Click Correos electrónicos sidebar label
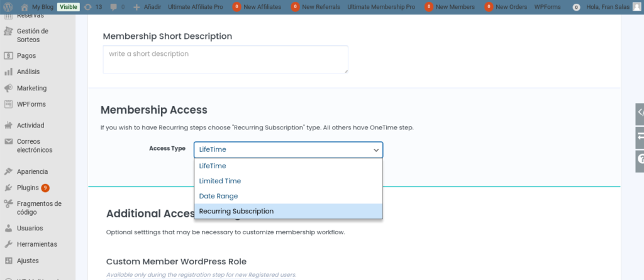This screenshot has height=280, width=644. pos(35,146)
